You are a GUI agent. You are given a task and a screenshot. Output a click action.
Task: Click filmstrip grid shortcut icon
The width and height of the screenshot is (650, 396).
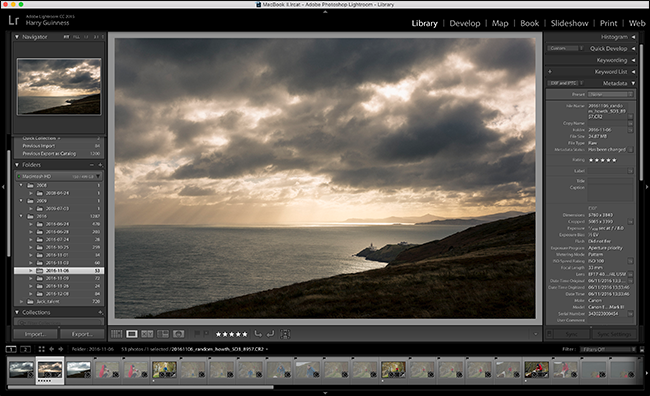[x=41, y=349]
